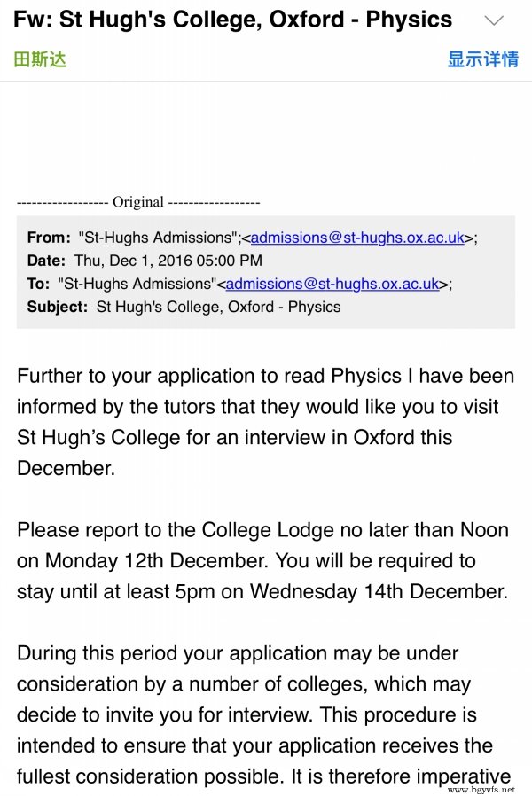Tap the bold From: label
The height and width of the screenshot is (796, 532).
point(49,238)
